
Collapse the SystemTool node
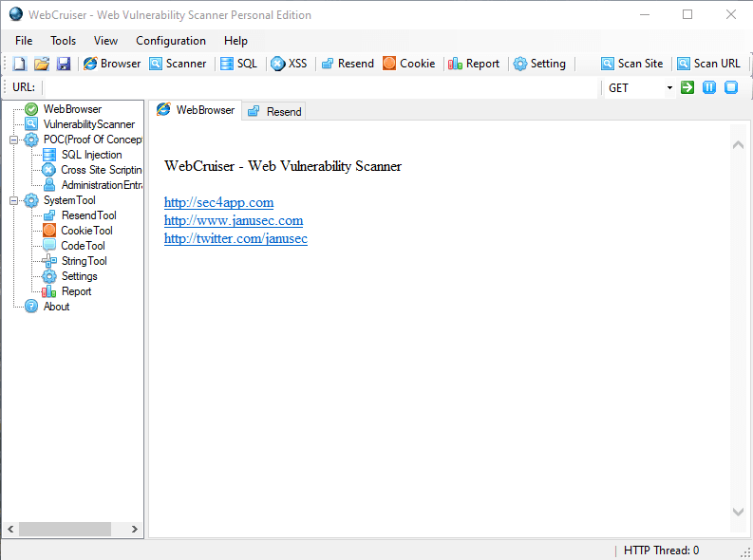coord(13,200)
